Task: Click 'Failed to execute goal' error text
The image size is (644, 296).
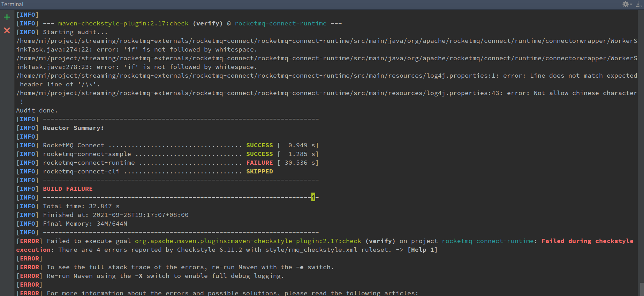Action: click(89, 241)
